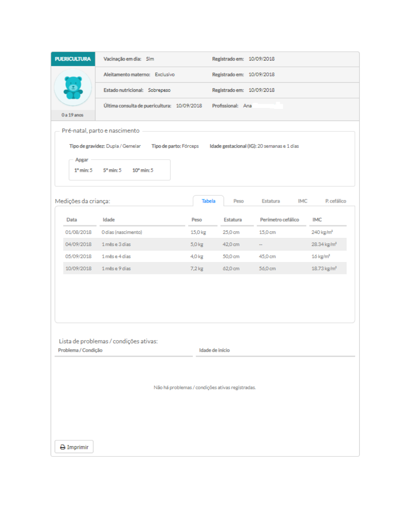Click 'Registrado em' date in Vacinação row
This screenshot has height=532, width=411.
click(x=262, y=59)
